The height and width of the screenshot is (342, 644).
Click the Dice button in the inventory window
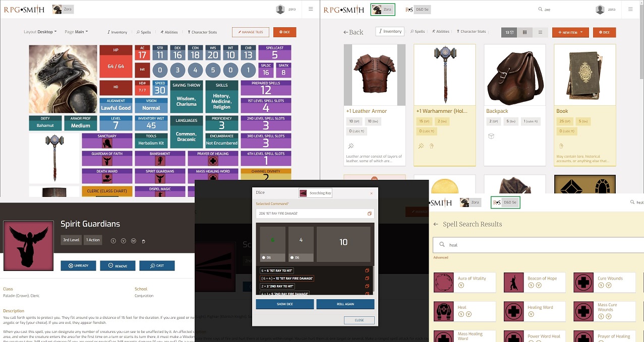(x=604, y=32)
